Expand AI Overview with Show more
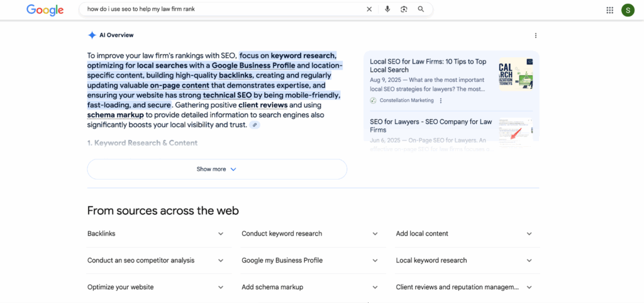644x303 pixels. pyautogui.click(x=217, y=169)
